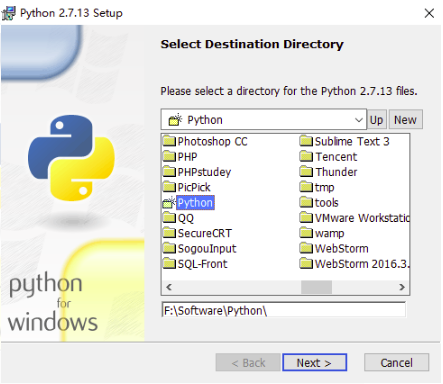Select the 'Photoshop CC' folder name
The image size is (443, 384).
pyautogui.click(x=212, y=141)
